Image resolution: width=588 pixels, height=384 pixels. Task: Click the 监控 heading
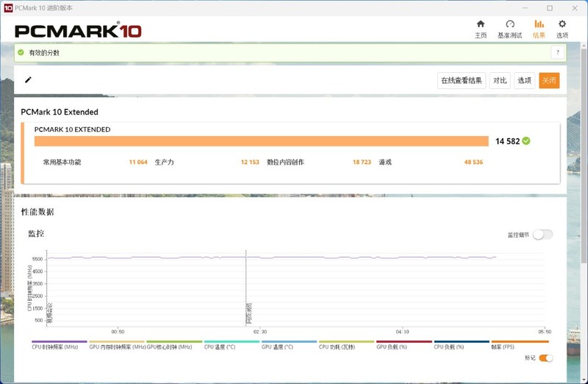(x=36, y=233)
